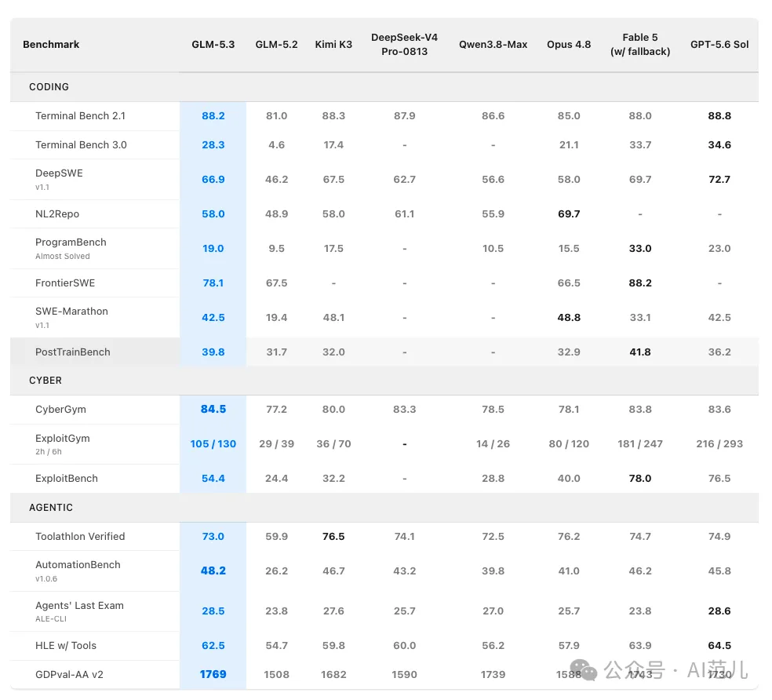Select GLM-5.2 score 4.6 for Terminal Bench 3.0
The width and height of the screenshot is (772, 700).
click(276, 145)
